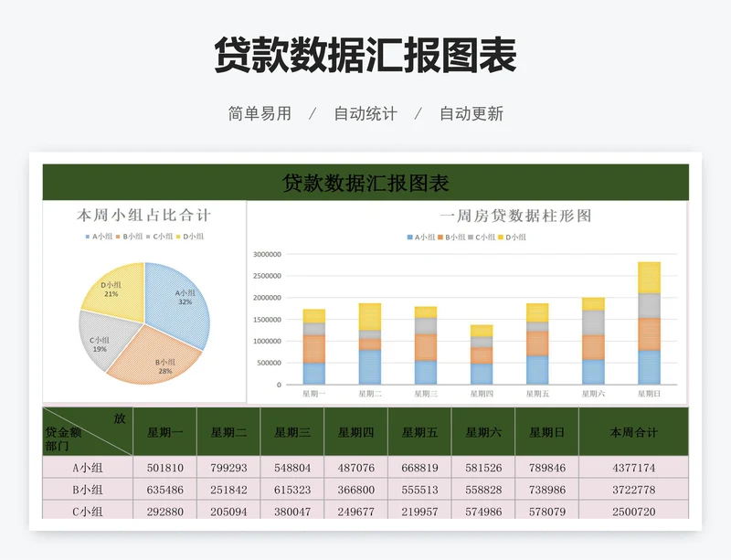731x560 pixels.
Task: Click the yellow D小组 swatch in bar chart legend
Action: coord(501,238)
